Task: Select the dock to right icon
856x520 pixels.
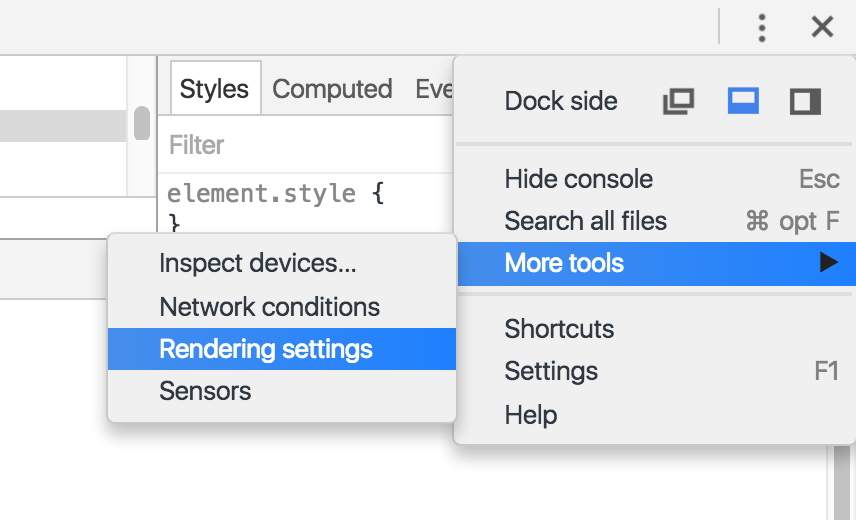Action: point(805,101)
